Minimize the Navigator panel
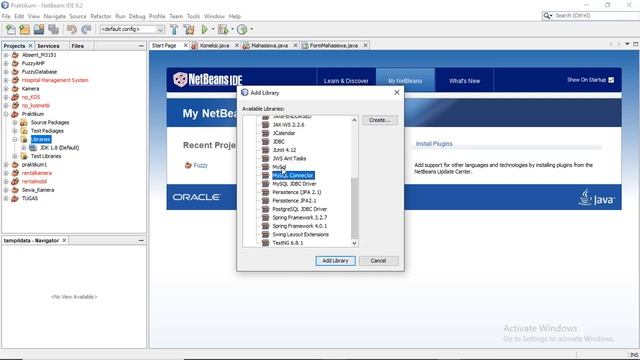Image resolution: width=640 pixels, height=360 pixels. tap(141, 241)
